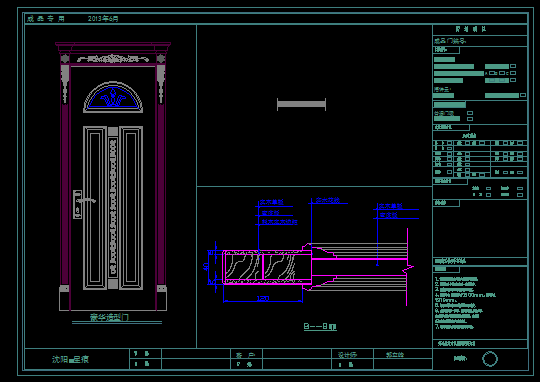Select the wood grain hatch in the section
540x382 pixels.
click(261, 267)
